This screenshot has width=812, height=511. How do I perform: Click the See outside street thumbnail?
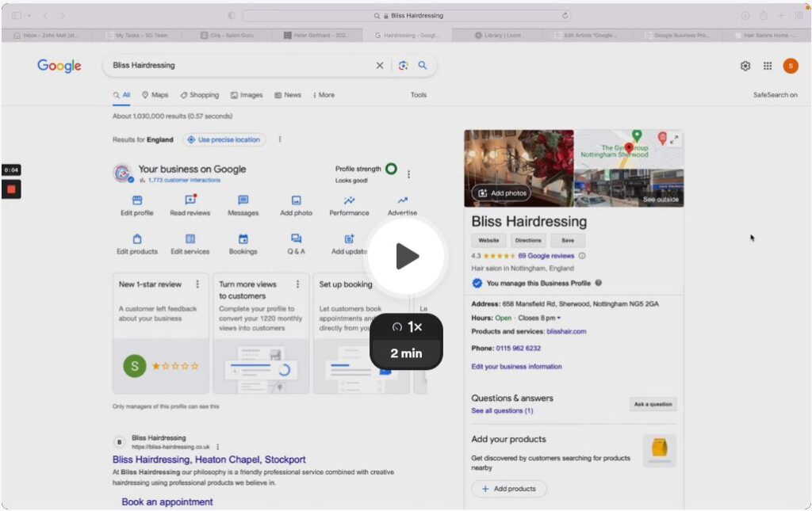coord(629,189)
